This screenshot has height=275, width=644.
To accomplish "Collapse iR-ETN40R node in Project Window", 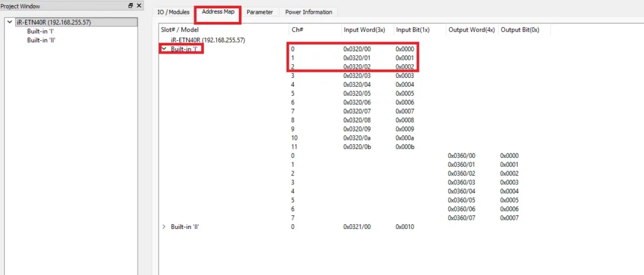I will click(x=10, y=22).
